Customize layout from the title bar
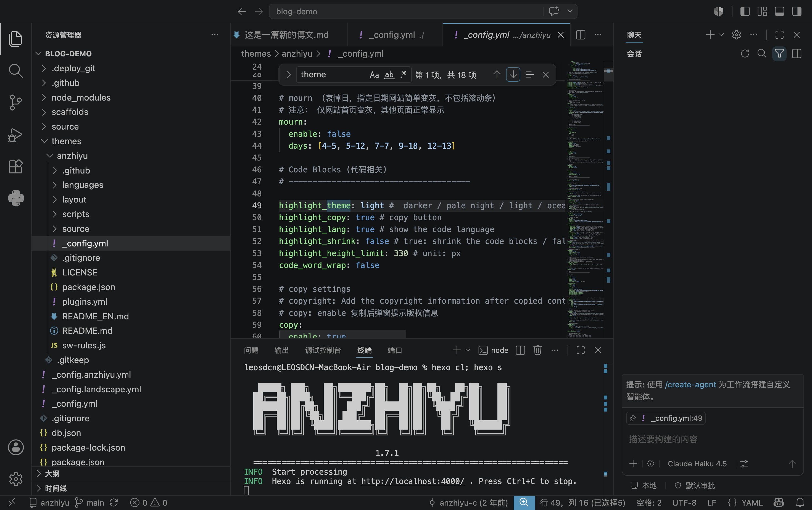Screen dimensions: 812x510 tap(762, 12)
